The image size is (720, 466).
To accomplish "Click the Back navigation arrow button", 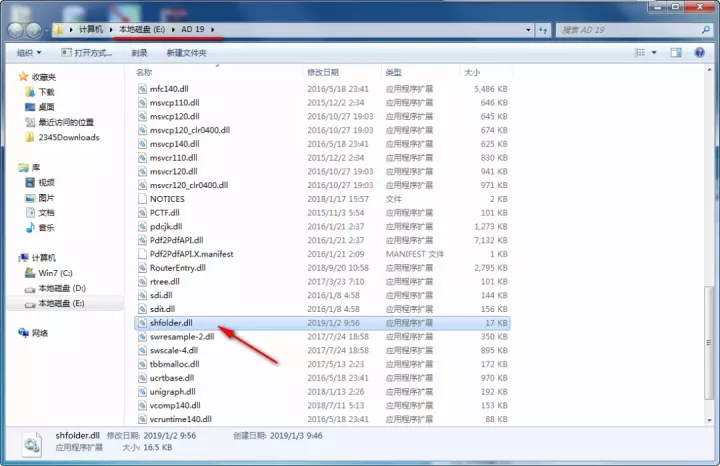I will click(17, 30).
